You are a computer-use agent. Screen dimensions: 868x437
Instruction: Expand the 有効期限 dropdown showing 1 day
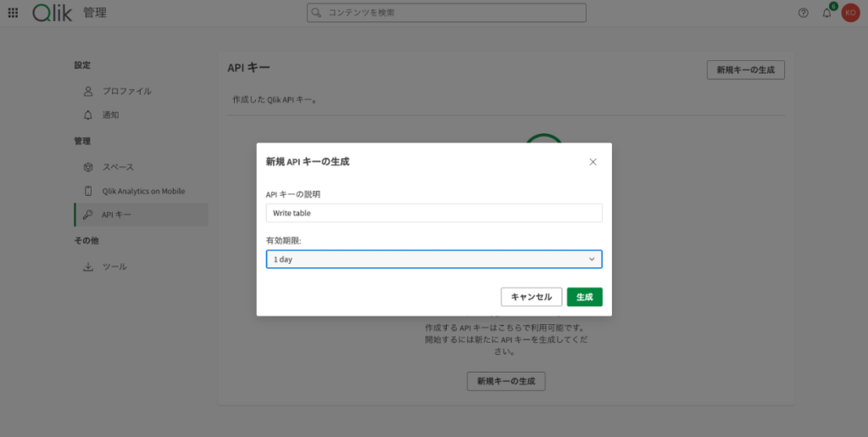pos(424,260)
